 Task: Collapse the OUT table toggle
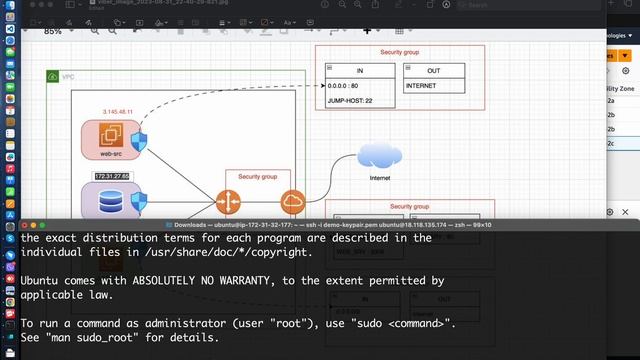pyautogui.click(x=408, y=68)
